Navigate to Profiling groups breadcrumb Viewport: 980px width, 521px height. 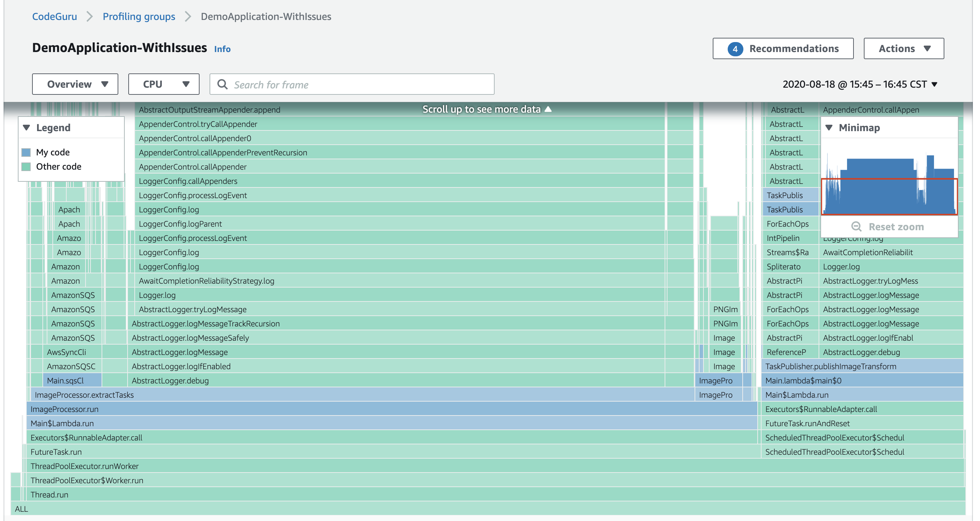[139, 17]
